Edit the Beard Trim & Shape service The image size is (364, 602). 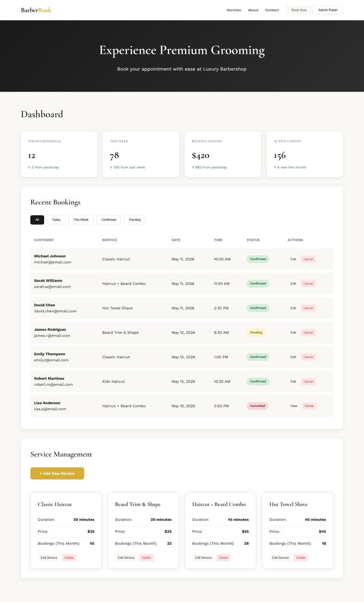coord(126,558)
